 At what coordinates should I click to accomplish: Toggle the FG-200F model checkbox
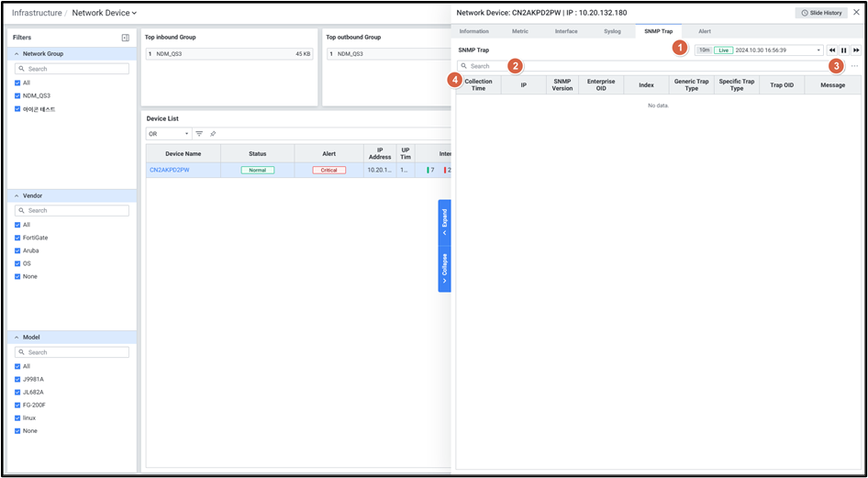(17, 405)
